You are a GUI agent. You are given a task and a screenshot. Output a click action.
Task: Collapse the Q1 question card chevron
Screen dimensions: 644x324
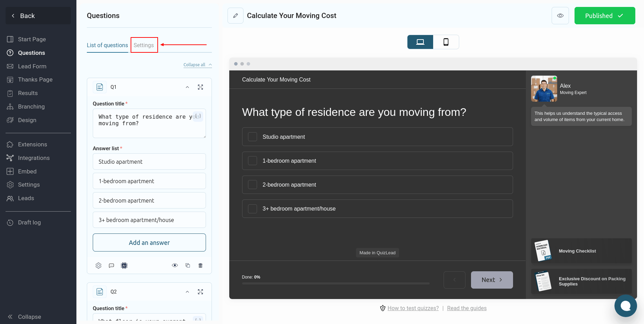click(187, 87)
